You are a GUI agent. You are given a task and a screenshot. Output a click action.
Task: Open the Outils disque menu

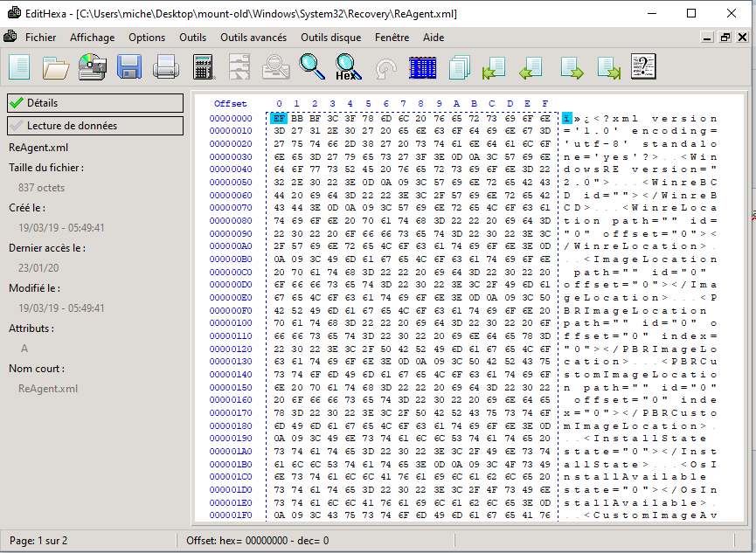330,38
